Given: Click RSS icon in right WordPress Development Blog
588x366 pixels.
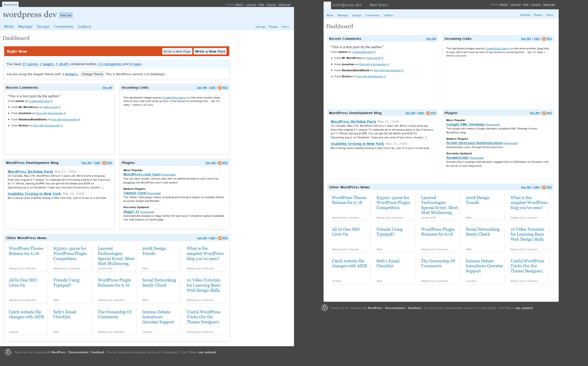Looking at the screenshot, I should coord(428,113).
